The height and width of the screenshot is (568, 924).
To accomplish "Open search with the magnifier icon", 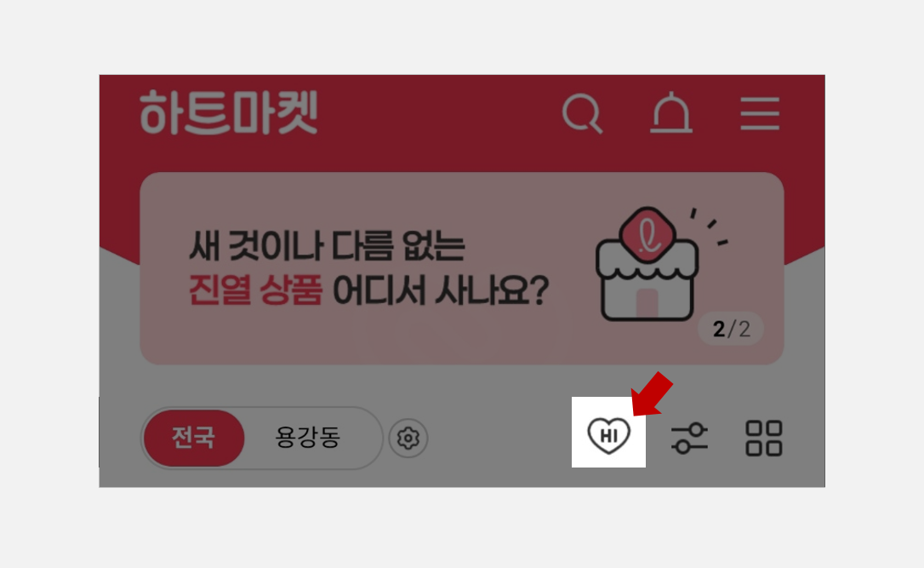I will [582, 113].
